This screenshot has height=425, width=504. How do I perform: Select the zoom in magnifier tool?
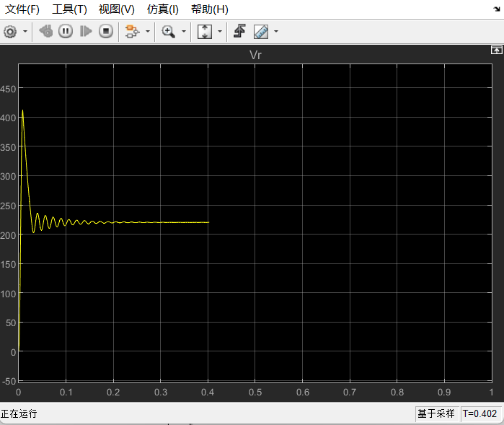click(x=168, y=32)
